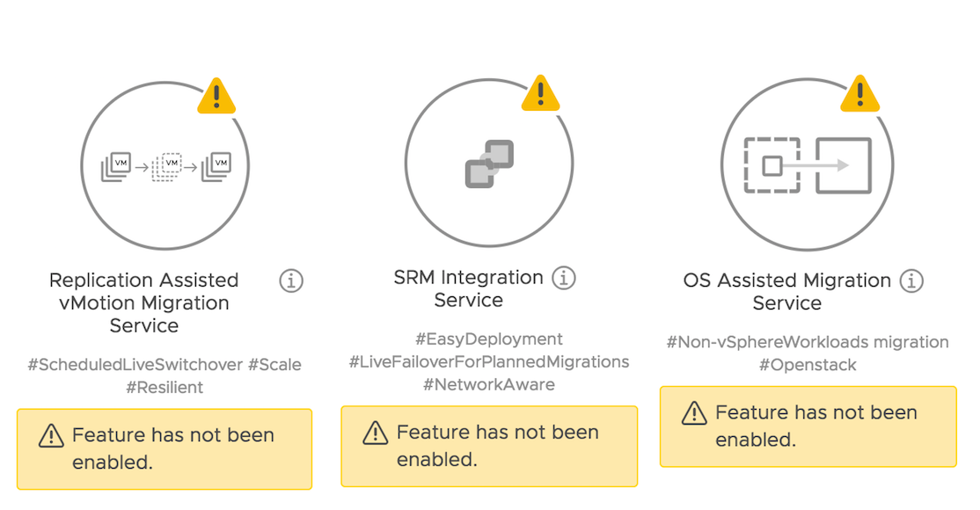Click the #LiveFailoverForPlannedMigrations hashtag

(489, 361)
